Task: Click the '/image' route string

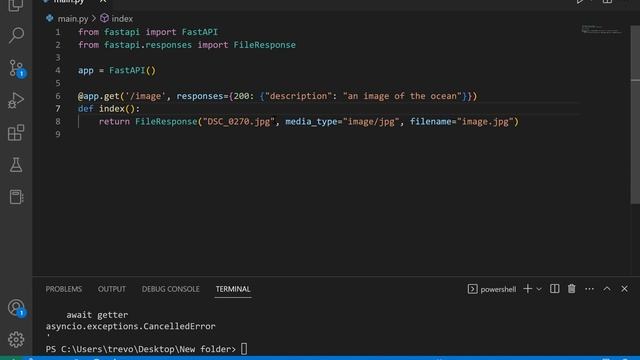Action: 146,96
